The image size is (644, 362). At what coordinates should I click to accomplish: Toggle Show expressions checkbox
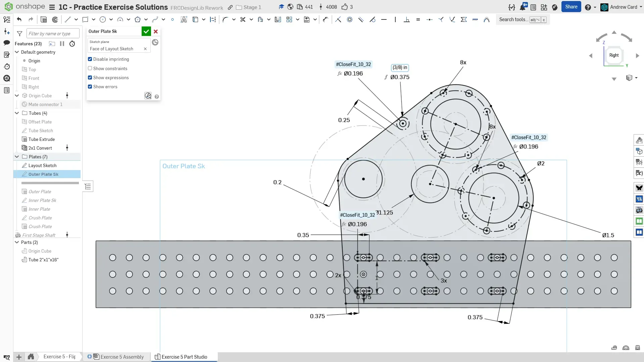pos(90,77)
